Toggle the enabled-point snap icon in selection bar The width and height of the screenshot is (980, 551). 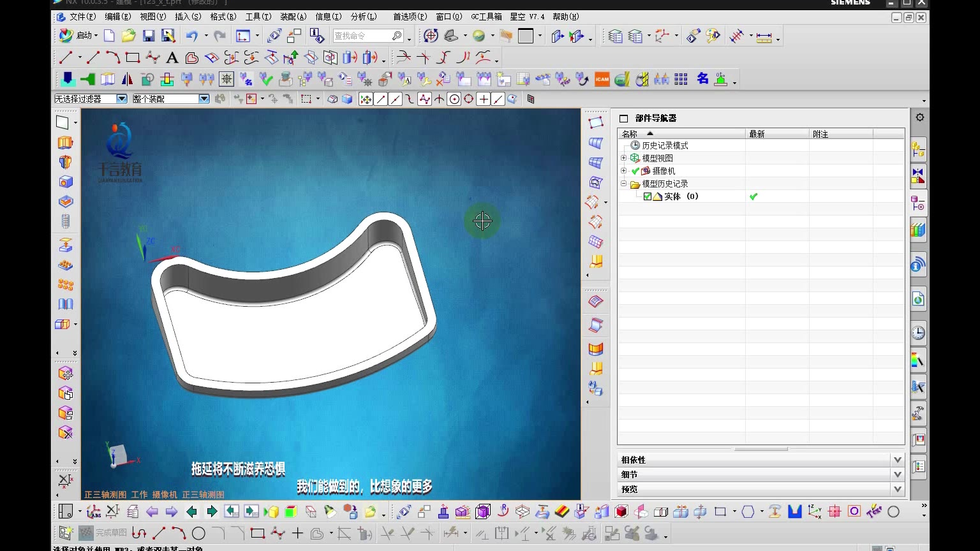366,99
